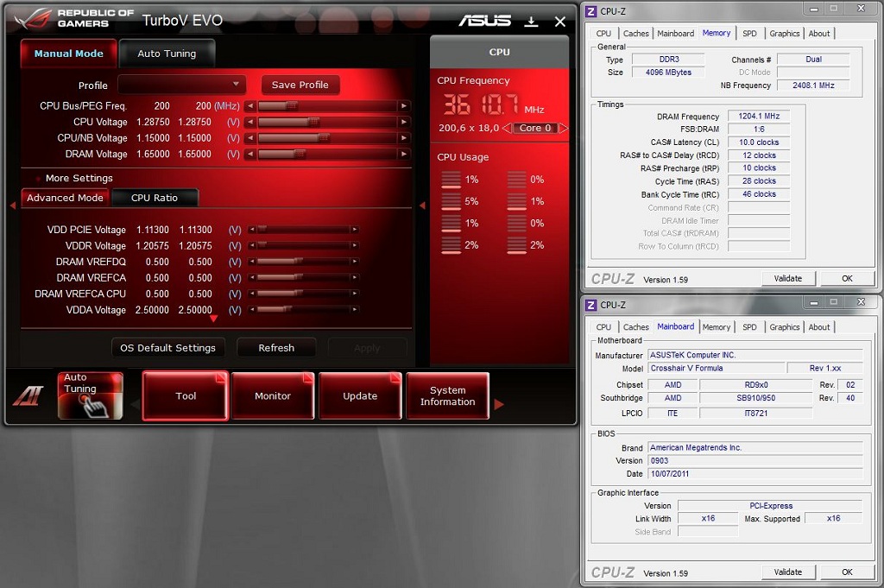Screen dimensions: 884x588
Task: Show more bottom buttons via red right arrow
Action: (499, 403)
